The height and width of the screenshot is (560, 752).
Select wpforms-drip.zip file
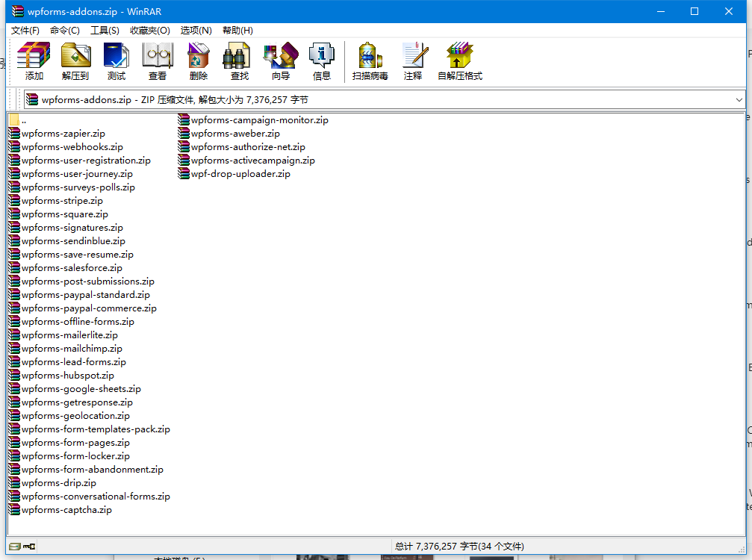point(53,483)
